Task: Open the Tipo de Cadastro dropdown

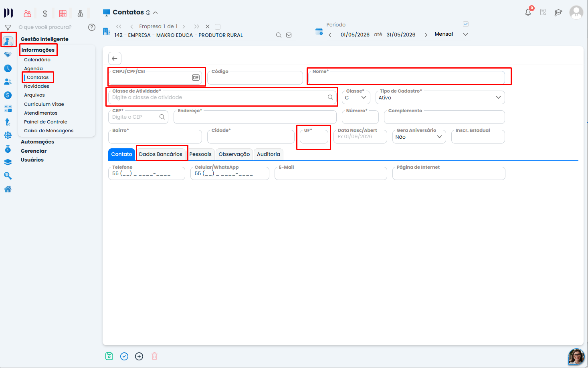Action: click(x=440, y=97)
